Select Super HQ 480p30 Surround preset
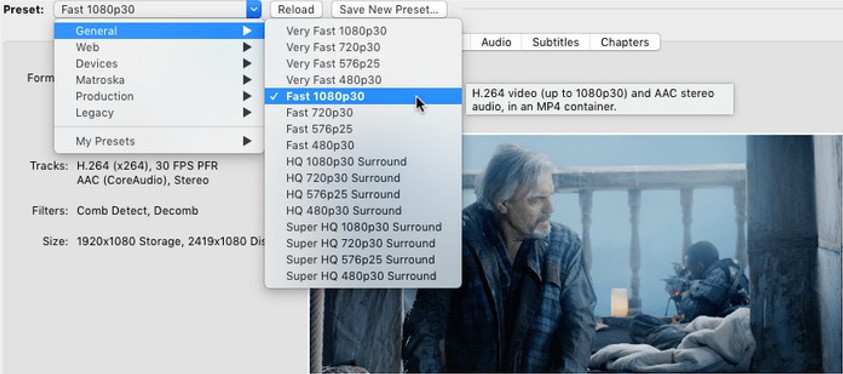This screenshot has height=374, width=843. 363,276
